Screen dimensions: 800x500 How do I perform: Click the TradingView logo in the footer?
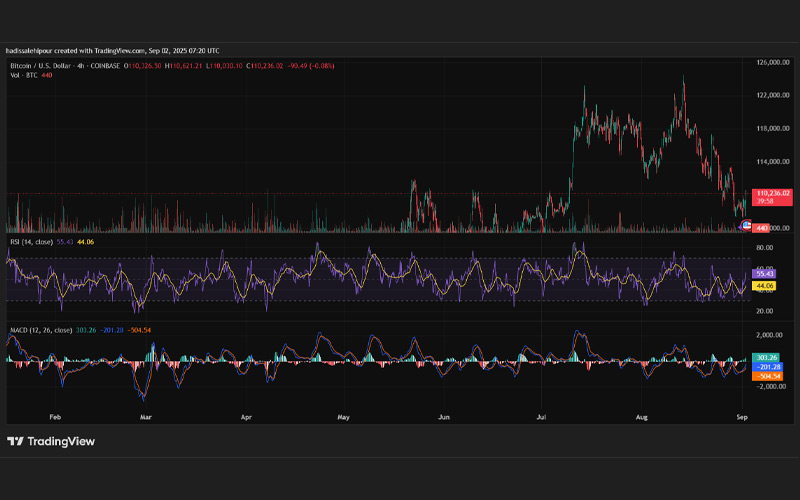51,441
